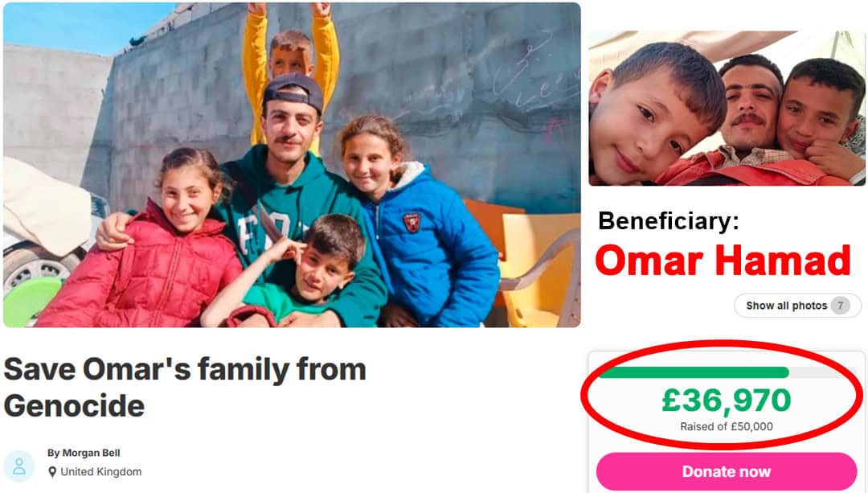Click the Raised of £50,000 text
Screen dimensions: 868x493
727,426
